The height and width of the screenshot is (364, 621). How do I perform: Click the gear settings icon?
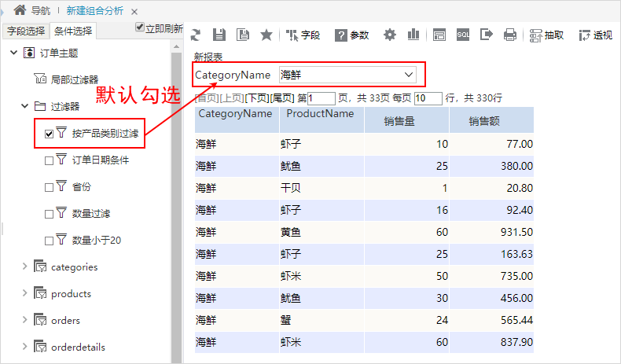pos(390,35)
